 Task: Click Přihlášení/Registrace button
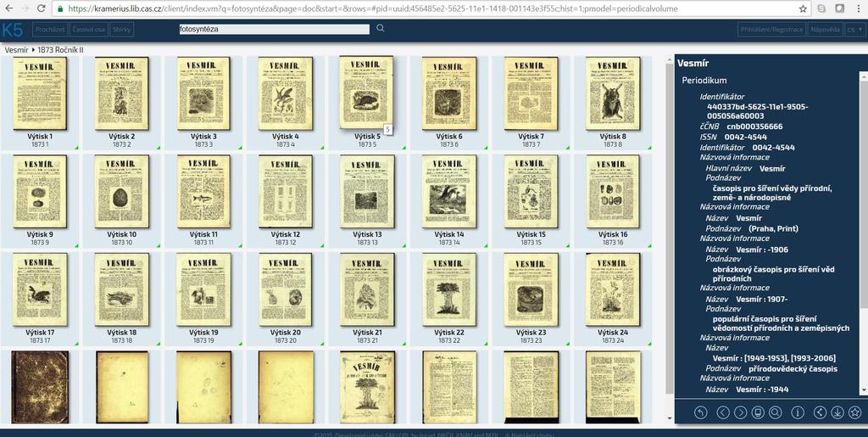point(771,30)
